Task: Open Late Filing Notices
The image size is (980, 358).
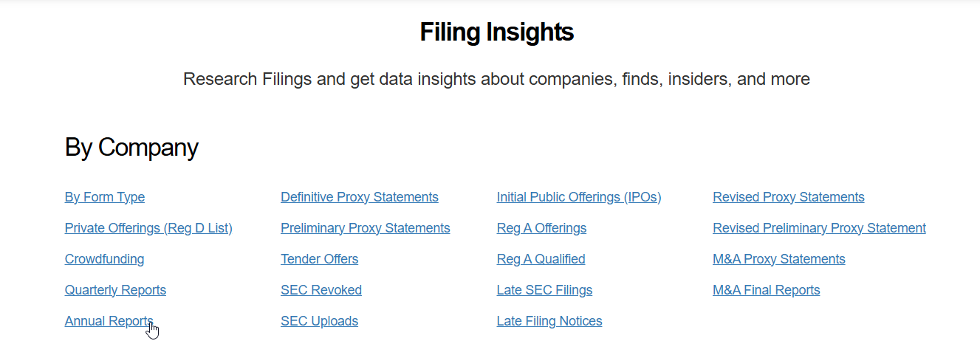Action: click(549, 321)
